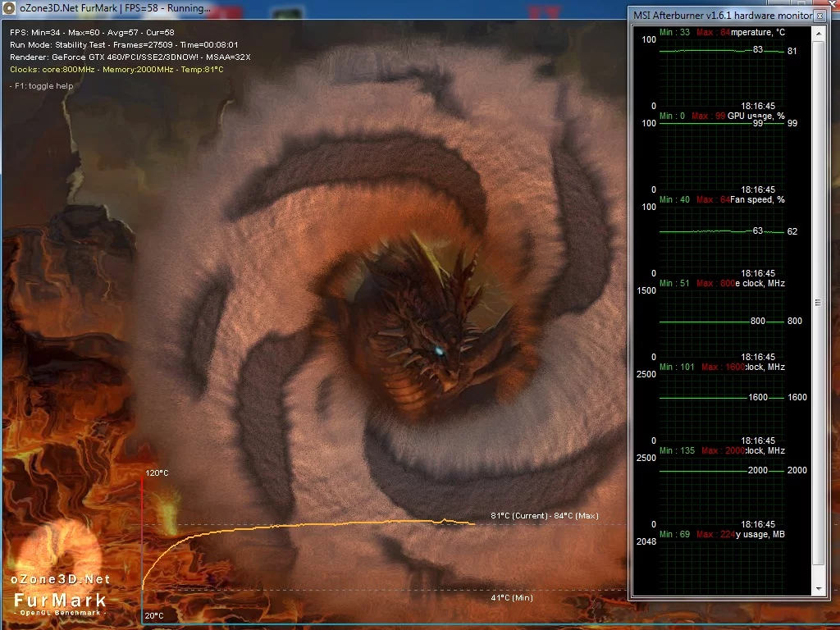Viewport: 840px width, 630px height.
Task: Click the '41°C (Min)' temperature label
Action: [512, 597]
